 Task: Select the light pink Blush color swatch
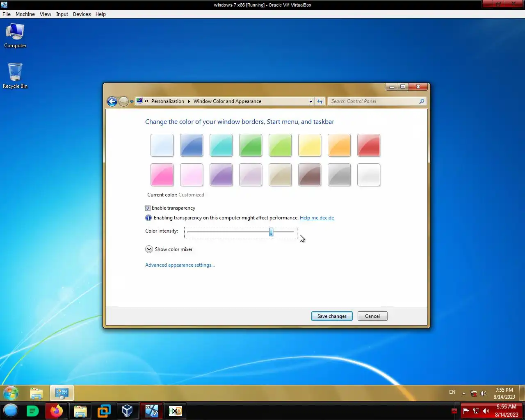(x=192, y=175)
